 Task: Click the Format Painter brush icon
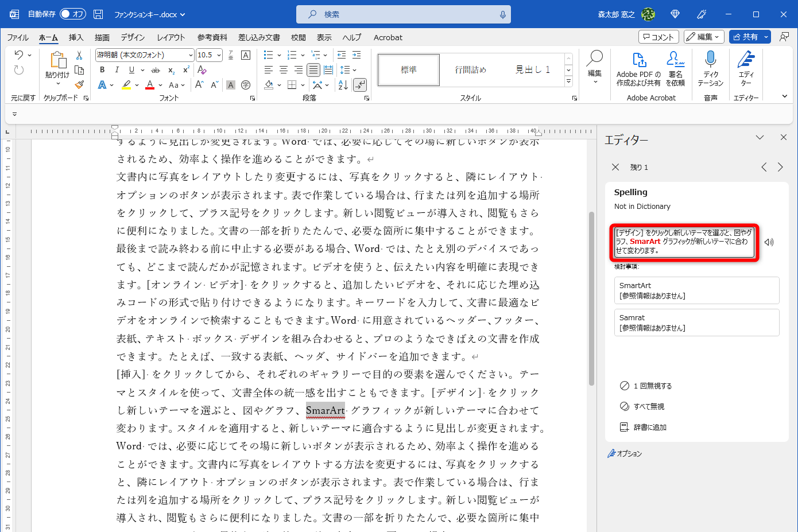79,84
